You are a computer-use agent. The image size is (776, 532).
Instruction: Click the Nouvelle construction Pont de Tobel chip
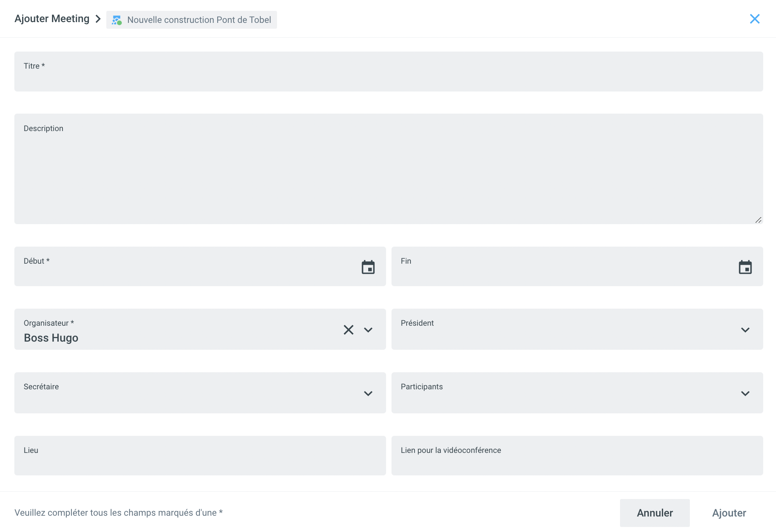click(x=199, y=20)
